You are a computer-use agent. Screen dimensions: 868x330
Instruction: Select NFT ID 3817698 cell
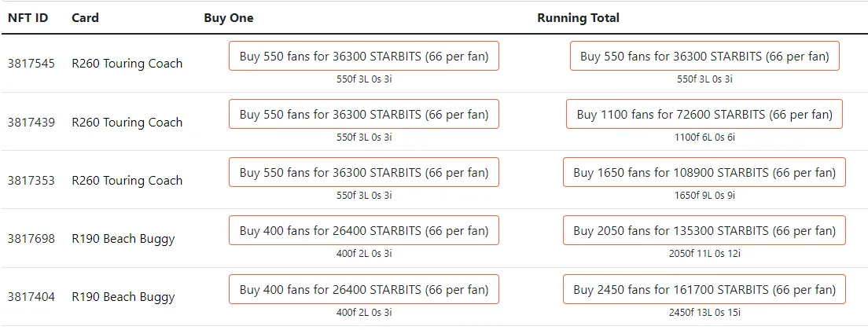[31, 239]
